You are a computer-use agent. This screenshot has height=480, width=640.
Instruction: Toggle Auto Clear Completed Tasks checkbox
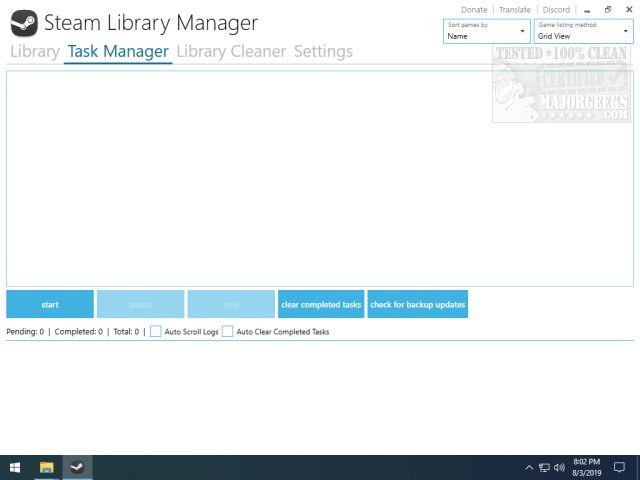(227, 331)
